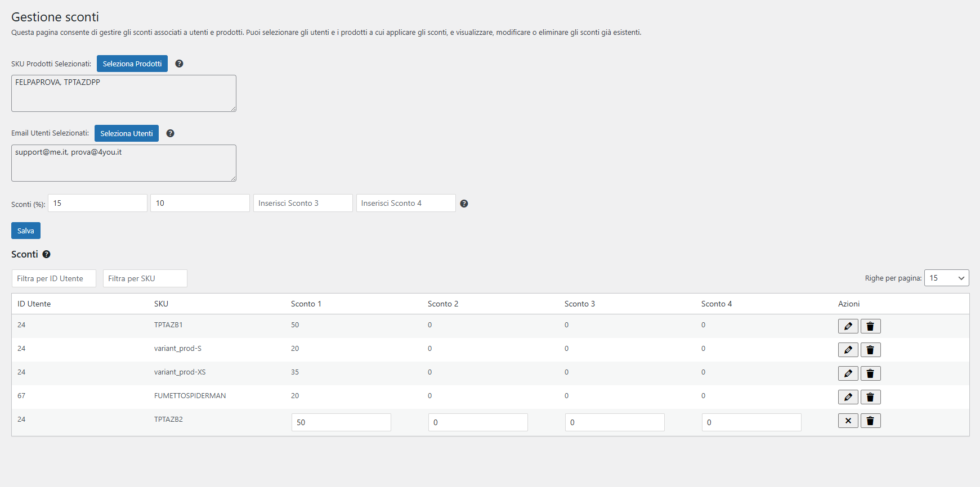
Task: Click the SKU Prodotti textarea containing FELPAPROVA
Action: click(124, 93)
